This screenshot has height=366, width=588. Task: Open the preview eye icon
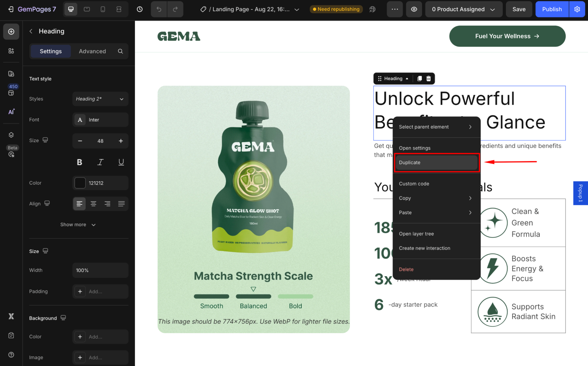(x=414, y=9)
